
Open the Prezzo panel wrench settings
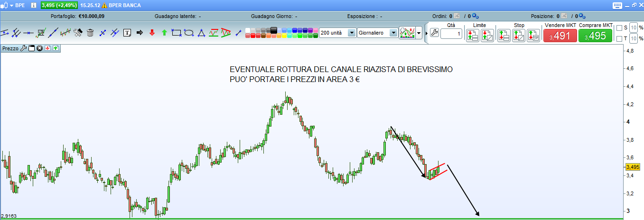tap(23, 48)
